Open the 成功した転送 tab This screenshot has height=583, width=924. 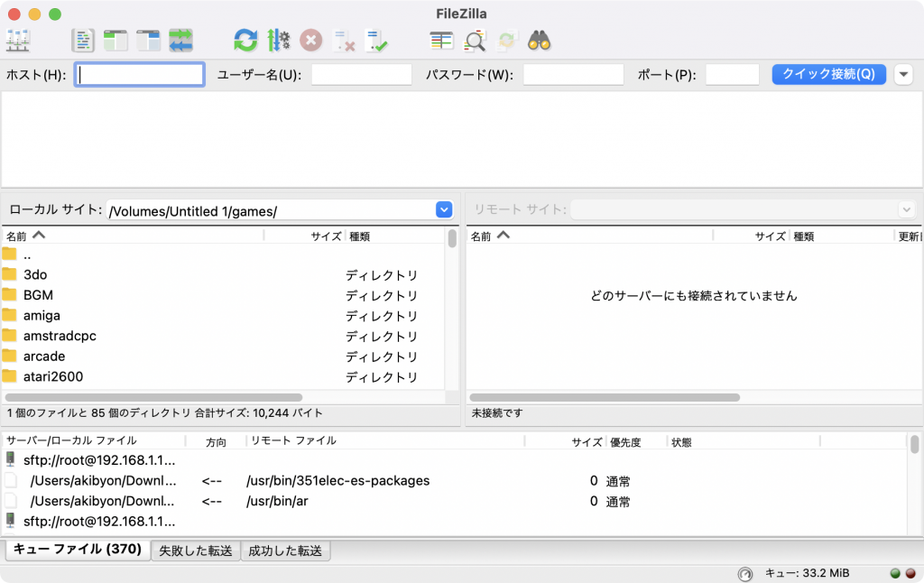285,551
